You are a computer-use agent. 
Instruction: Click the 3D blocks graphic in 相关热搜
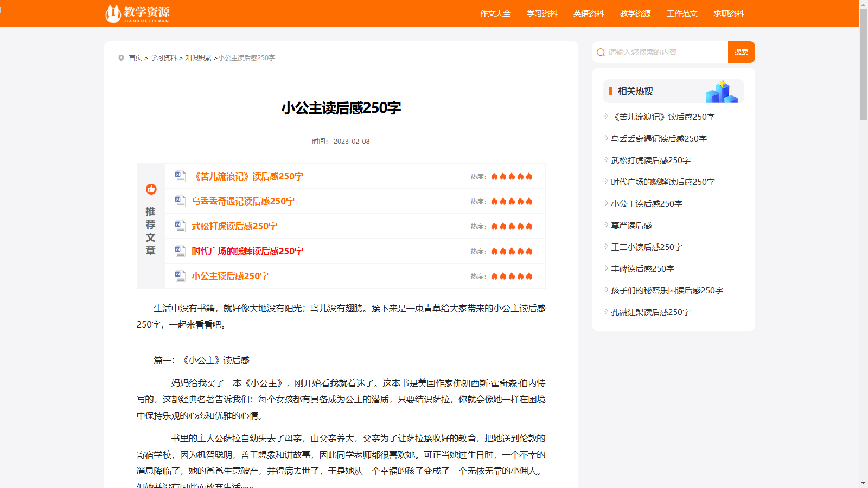[x=721, y=92]
